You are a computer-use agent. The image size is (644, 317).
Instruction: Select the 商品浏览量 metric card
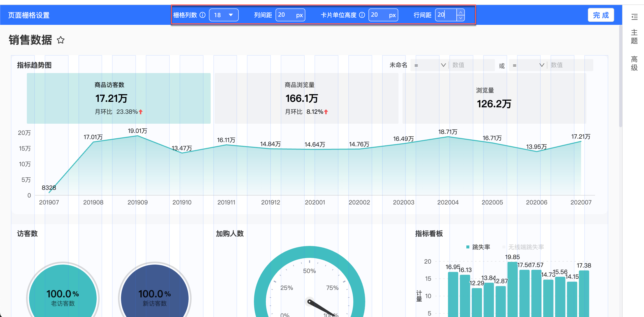pyautogui.click(x=306, y=98)
